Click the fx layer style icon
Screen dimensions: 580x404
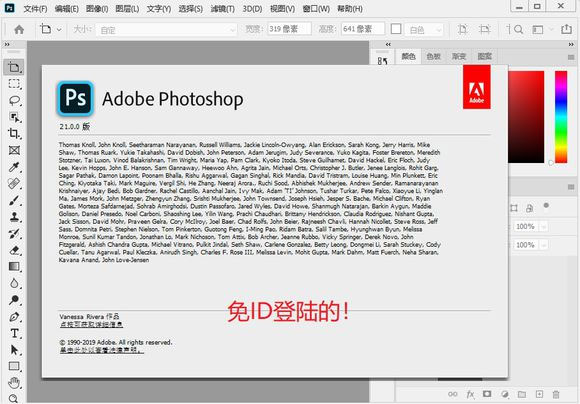tap(470, 394)
